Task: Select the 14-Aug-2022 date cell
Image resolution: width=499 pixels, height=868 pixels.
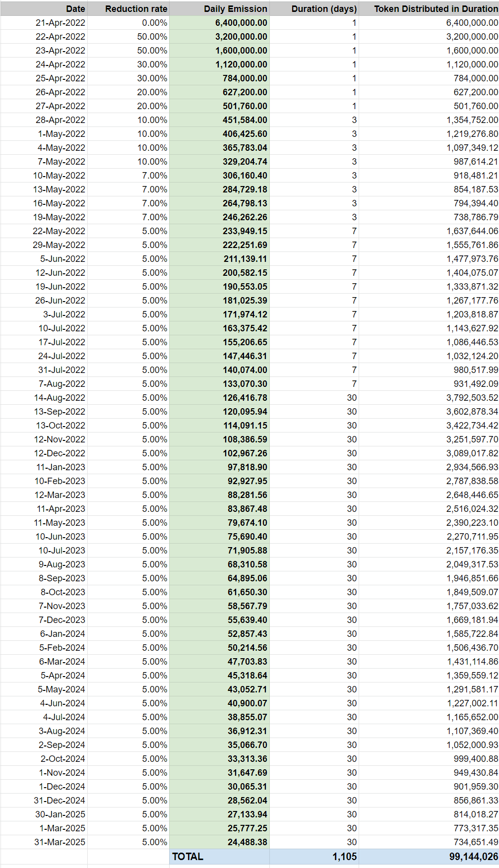Action: (44, 398)
